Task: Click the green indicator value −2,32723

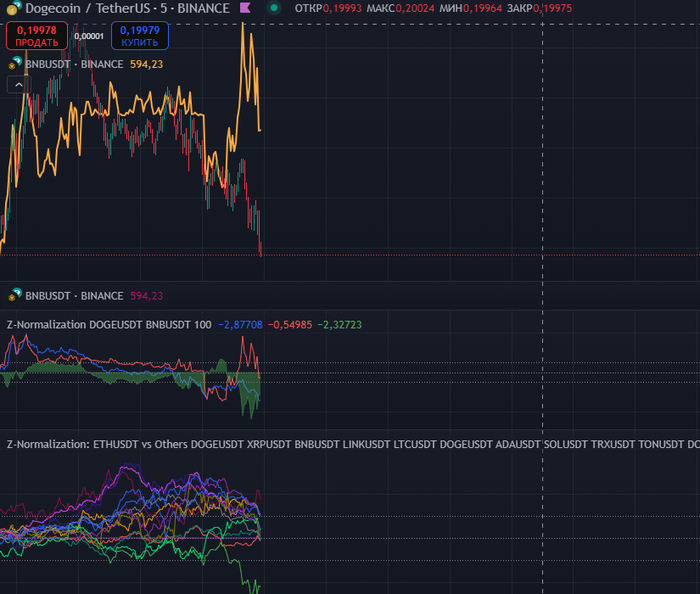Action: [x=339, y=325]
